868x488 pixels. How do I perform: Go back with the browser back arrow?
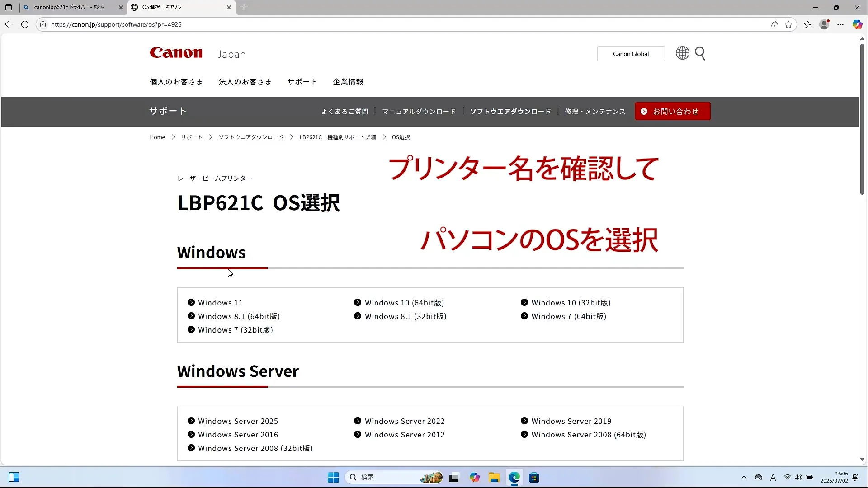(9, 24)
